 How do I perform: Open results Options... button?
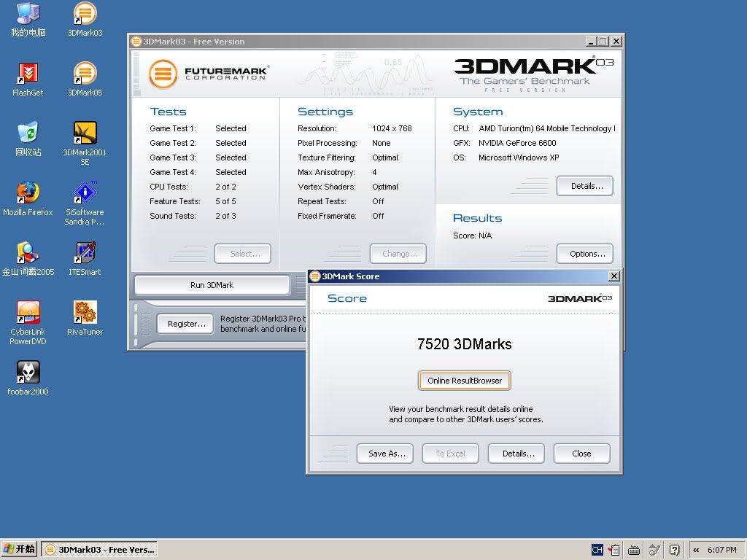click(585, 254)
